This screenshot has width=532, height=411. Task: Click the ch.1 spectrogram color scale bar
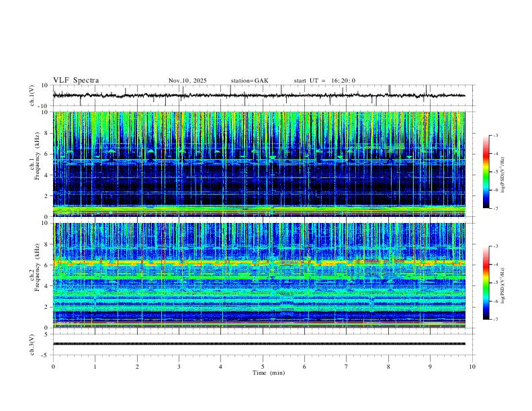[x=486, y=172]
